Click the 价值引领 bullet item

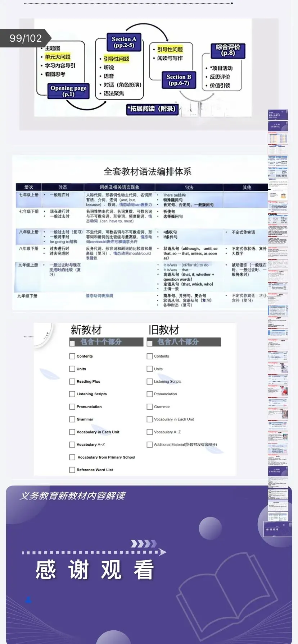pos(220,86)
